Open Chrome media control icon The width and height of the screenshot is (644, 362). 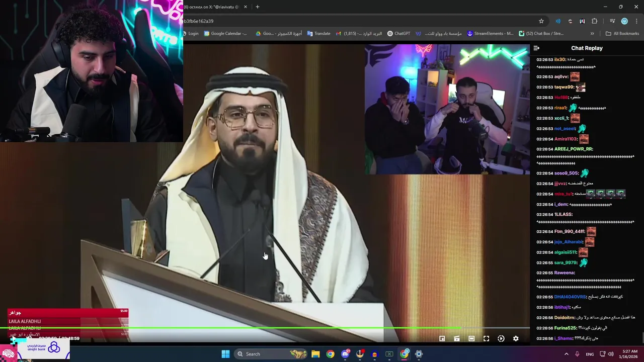(612, 21)
